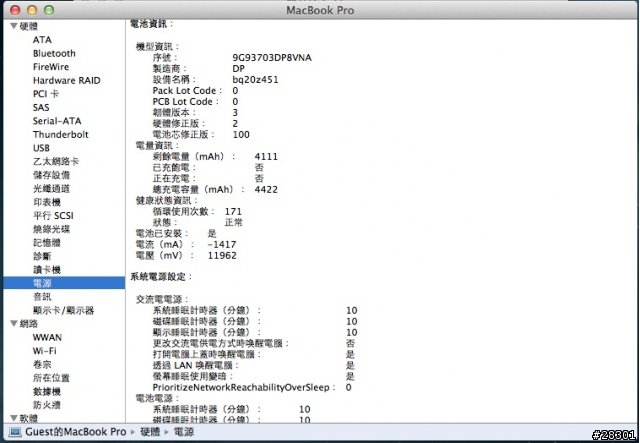The height and width of the screenshot is (443, 640).
Task: Select 所在位置 in the sidebar
Action: pos(51,378)
